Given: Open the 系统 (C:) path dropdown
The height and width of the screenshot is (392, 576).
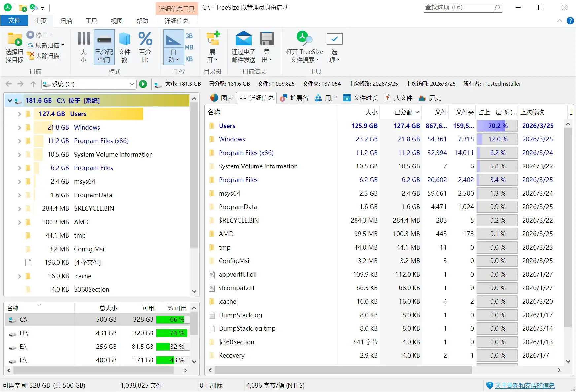Looking at the screenshot, I should pyautogui.click(x=132, y=84).
